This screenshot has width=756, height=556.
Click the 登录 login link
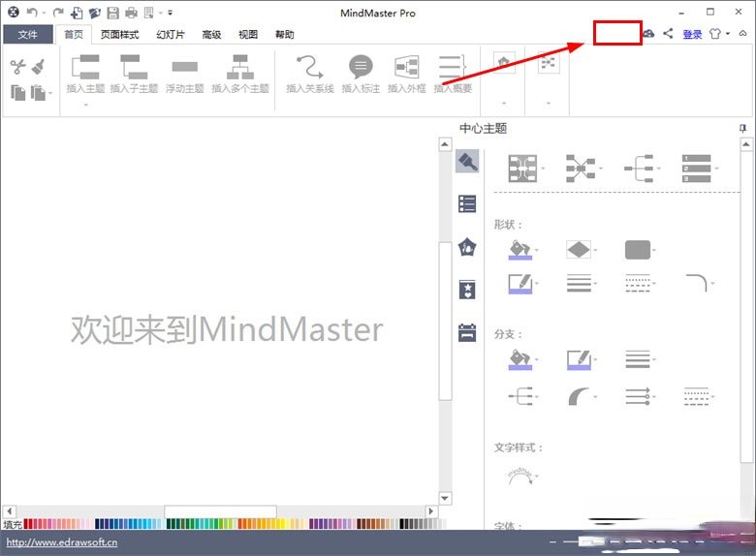point(692,34)
